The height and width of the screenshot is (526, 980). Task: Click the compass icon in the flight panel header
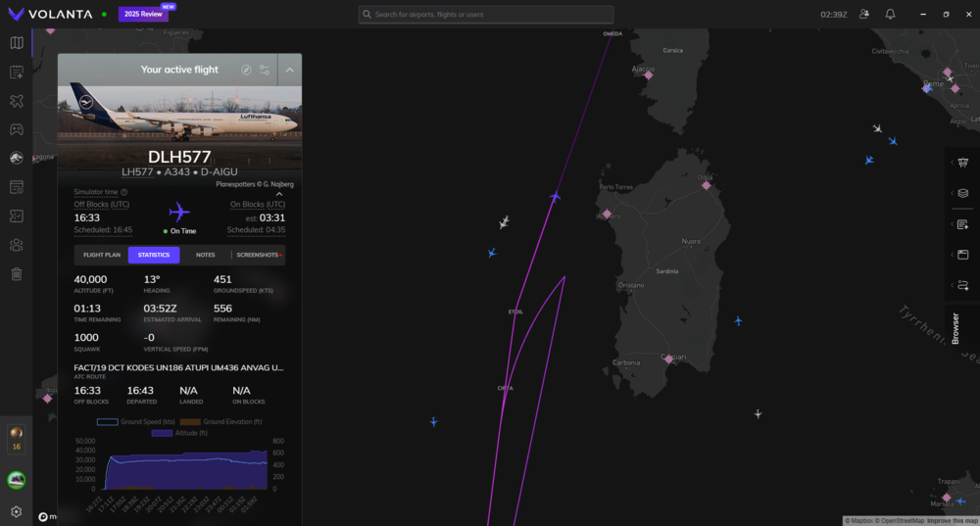pyautogui.click(x=246, y=71)
